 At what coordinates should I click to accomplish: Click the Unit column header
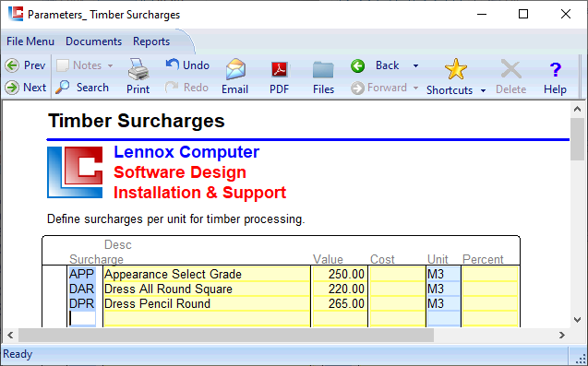pos(438,259)
